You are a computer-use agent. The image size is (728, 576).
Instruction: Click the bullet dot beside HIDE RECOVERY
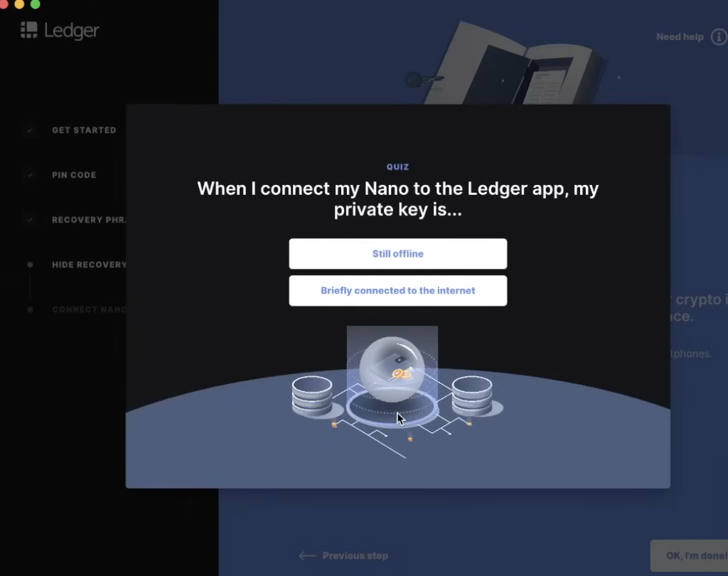pyautogui.click(x=30, y=265)
